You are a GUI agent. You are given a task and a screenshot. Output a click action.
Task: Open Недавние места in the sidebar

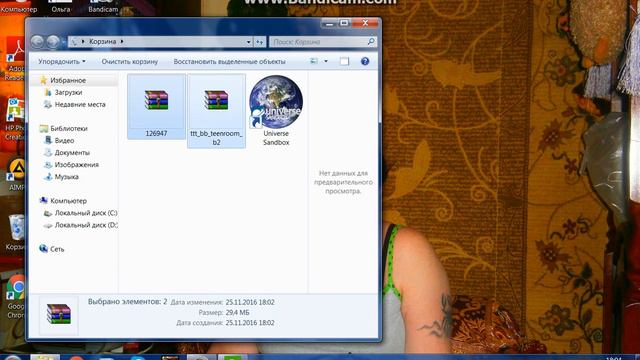[x=80, y=104]
